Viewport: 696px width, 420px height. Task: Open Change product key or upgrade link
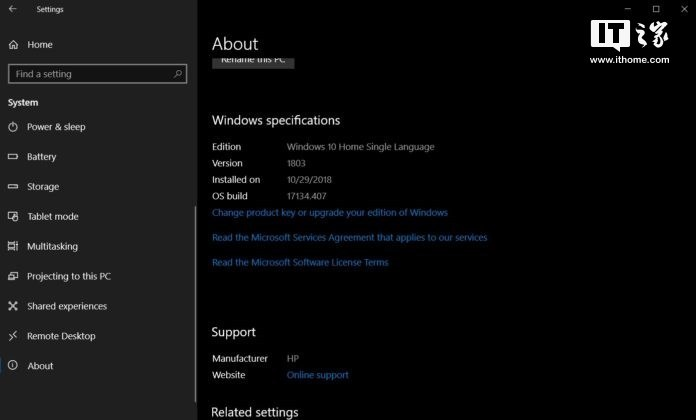click(x=330, y=213)
